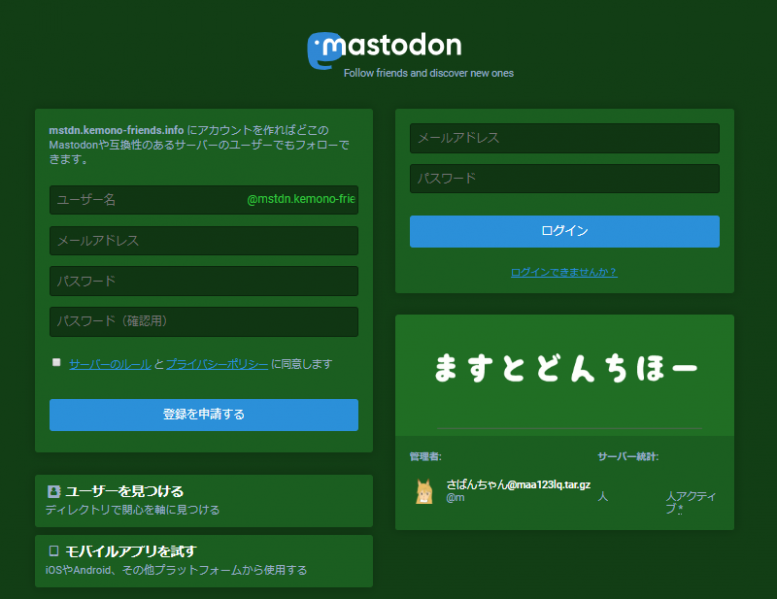This screenshot has height=599, width=777.
Task: Click the admin handle @m
Action: point(455,497)
